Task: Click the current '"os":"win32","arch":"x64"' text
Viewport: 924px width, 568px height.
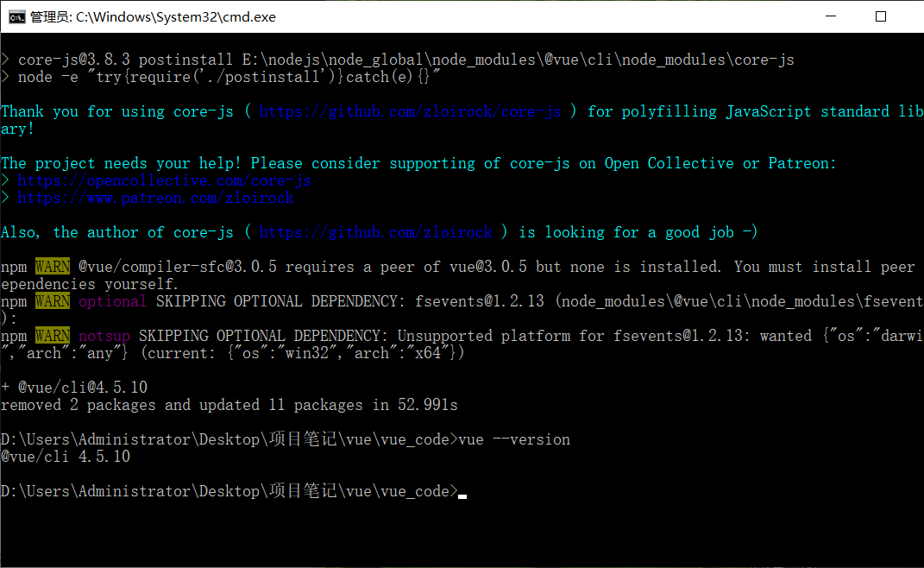Action: pyautogui.click(x=341, y=353)
